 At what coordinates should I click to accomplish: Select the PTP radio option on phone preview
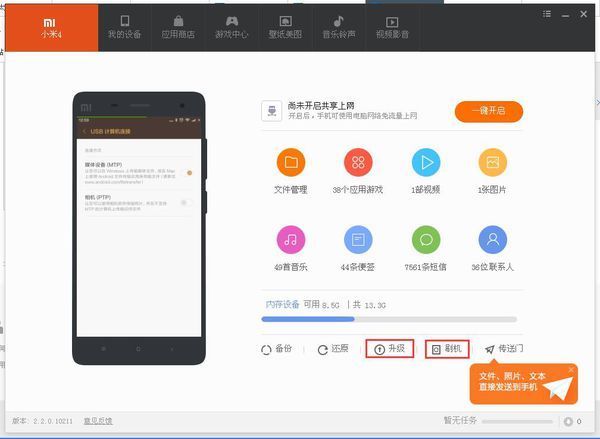point(186,202)
